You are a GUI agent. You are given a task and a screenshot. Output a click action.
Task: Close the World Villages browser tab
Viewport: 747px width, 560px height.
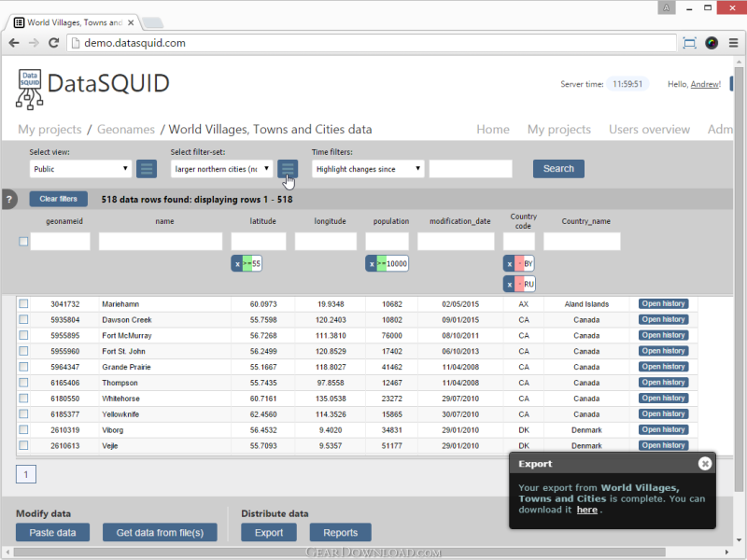[131, 22]
